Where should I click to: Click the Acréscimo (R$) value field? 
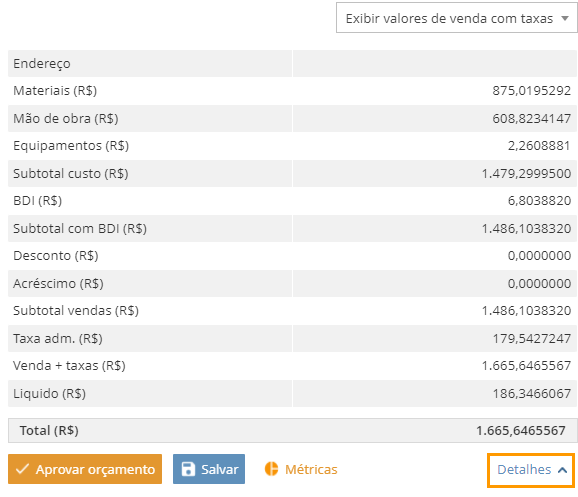click(435, 284)
